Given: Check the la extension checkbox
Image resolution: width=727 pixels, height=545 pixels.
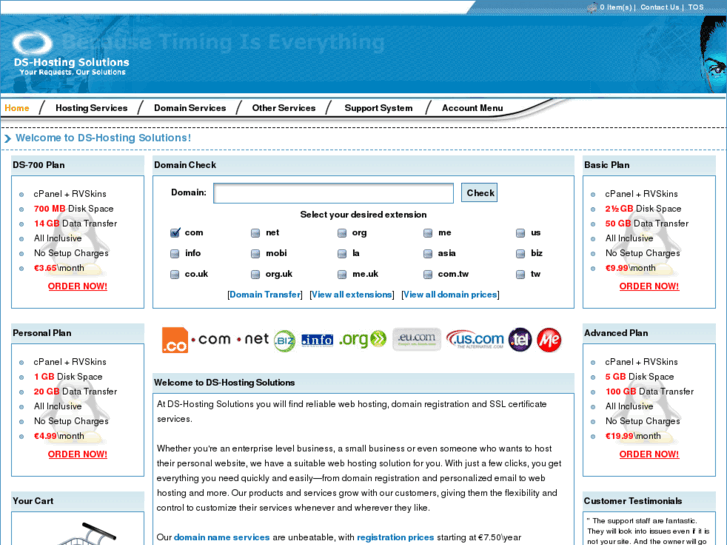Looking at the screenshot, I should pos(342,253).
